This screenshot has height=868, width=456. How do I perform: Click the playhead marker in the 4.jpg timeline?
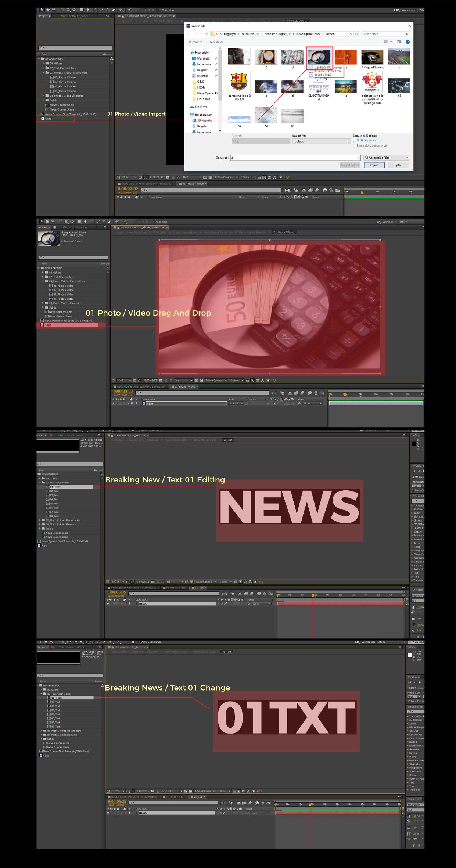pos(345,394)
